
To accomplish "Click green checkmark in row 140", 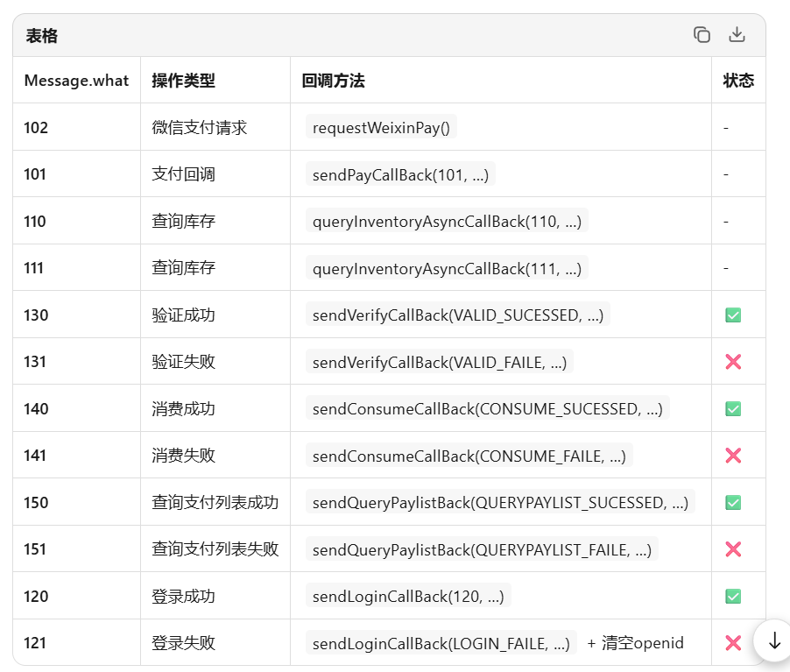I will click(733, 409).
